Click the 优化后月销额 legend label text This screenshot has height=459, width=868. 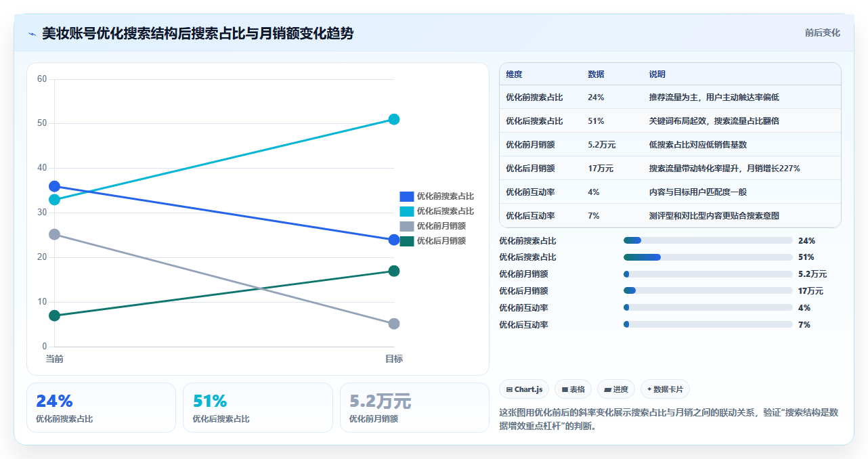(441, 241)
